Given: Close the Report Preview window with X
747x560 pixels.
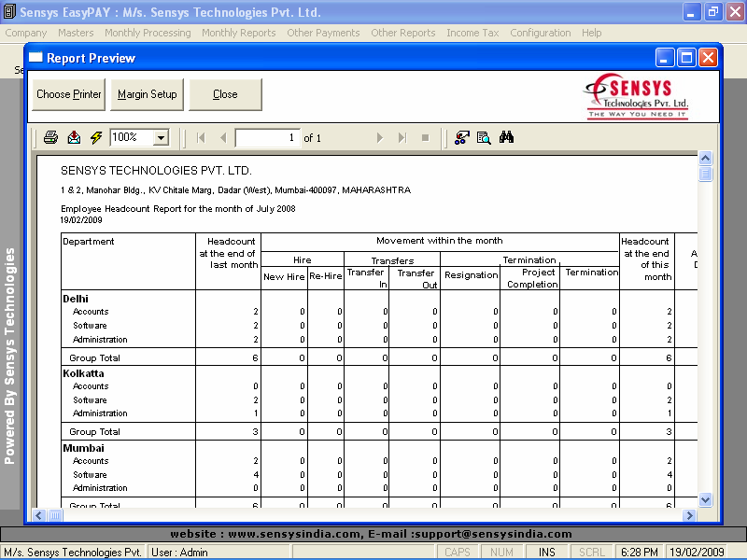Looking at the screenshot, I should [x=709, y=58].
